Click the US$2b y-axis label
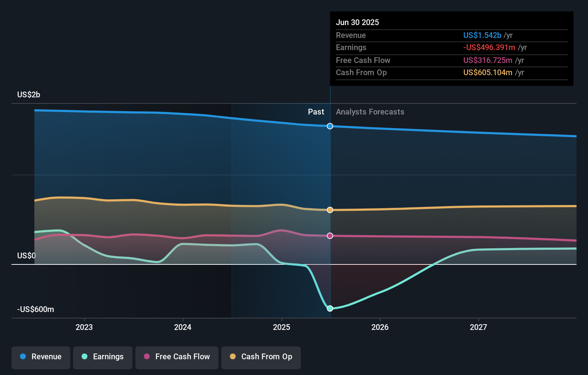588x375 pixels. [29, 95]
